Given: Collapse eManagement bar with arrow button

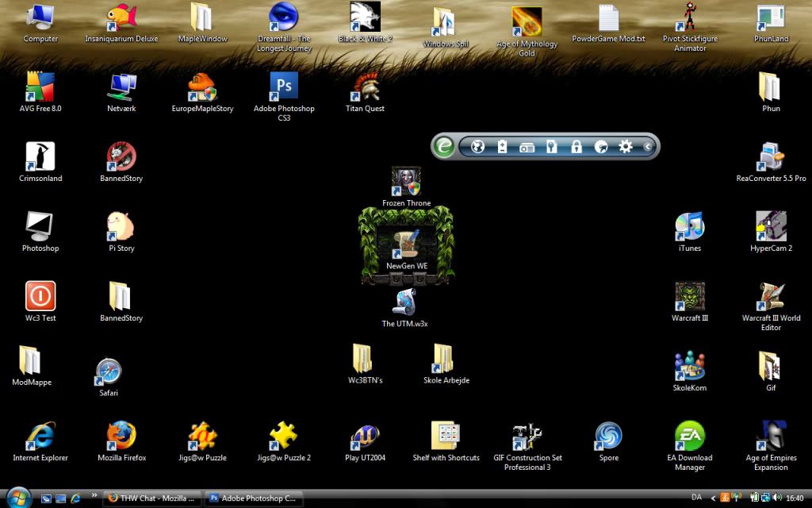Looking at the screenshot, I should [647, 147].
